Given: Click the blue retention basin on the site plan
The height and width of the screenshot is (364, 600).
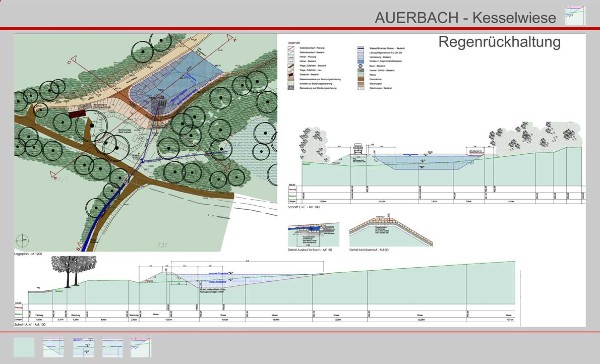Looking at the screenshot, I should click(x=176, y=82).
